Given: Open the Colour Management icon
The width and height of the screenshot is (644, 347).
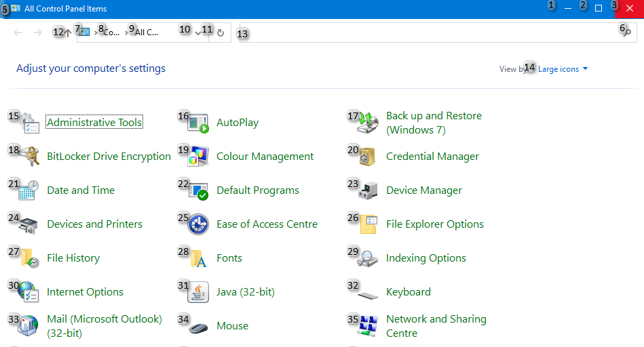Looking at the screenshot, I should click(x=198, y=157).
